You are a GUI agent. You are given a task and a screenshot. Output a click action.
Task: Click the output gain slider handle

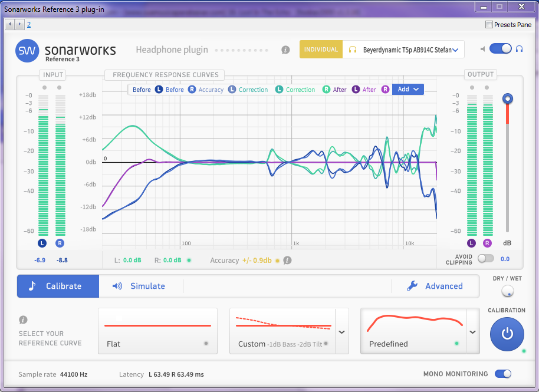pos(507,99)
